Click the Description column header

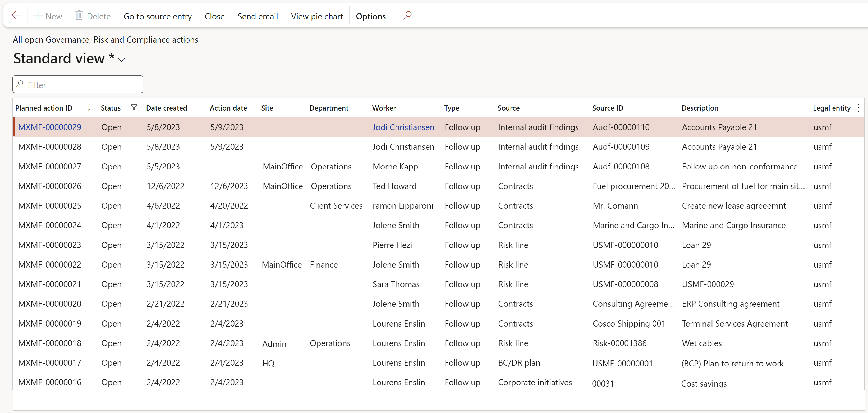click(x=700, y=108)
